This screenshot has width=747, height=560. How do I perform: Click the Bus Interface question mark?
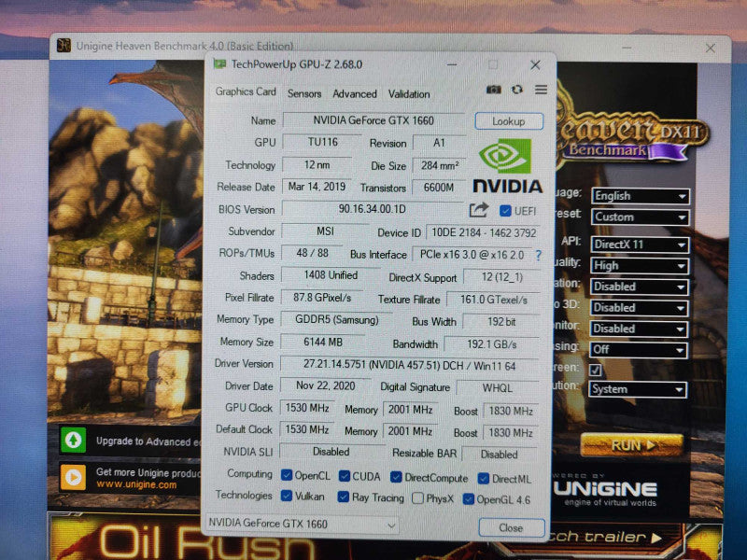point(539,255)
